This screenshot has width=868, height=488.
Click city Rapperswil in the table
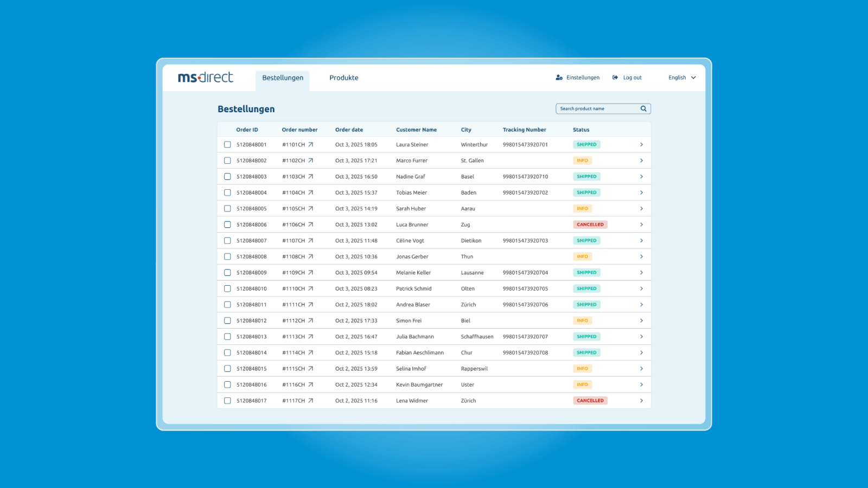(x=474, y=369)
